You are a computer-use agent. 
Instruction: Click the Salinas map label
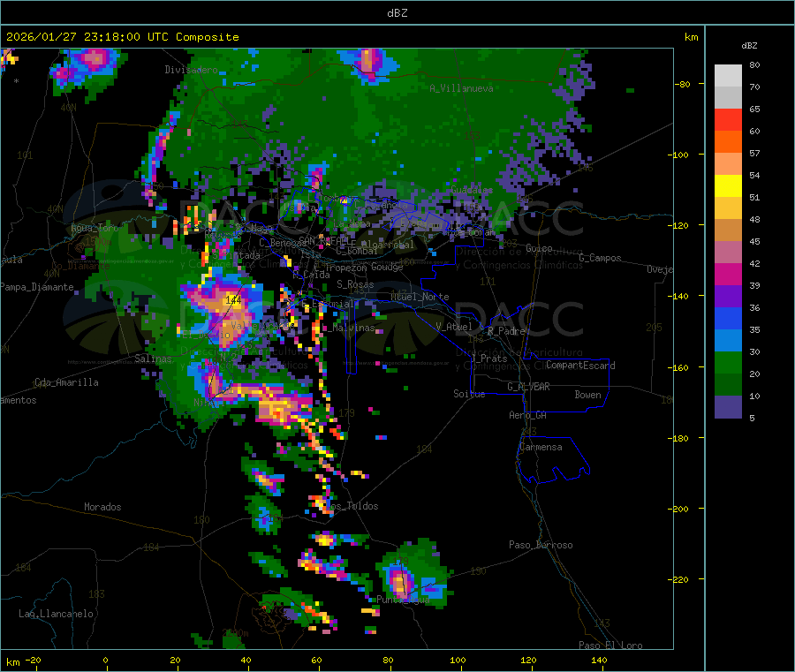[x=153, y=359]
